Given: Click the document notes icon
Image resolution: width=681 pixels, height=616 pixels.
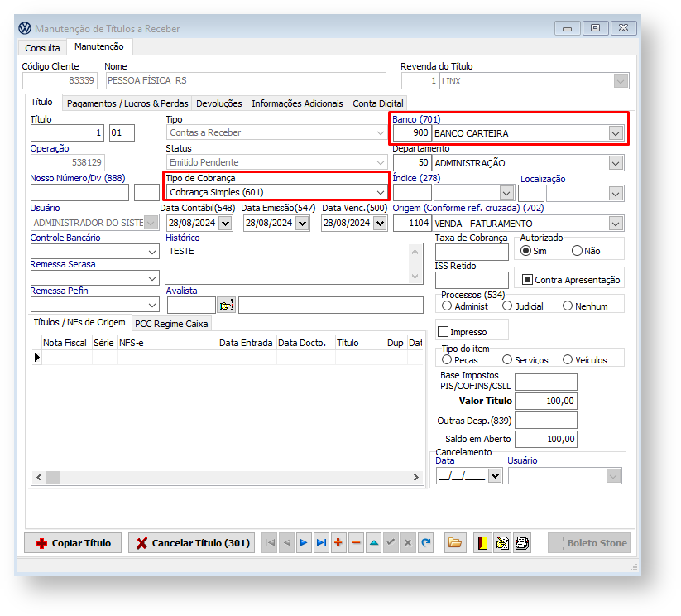Looking at the screenshot, I should [x=502, y=543].
